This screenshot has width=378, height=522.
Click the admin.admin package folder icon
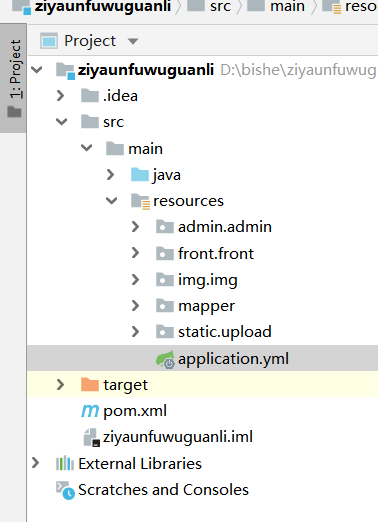tap(165, 227)
